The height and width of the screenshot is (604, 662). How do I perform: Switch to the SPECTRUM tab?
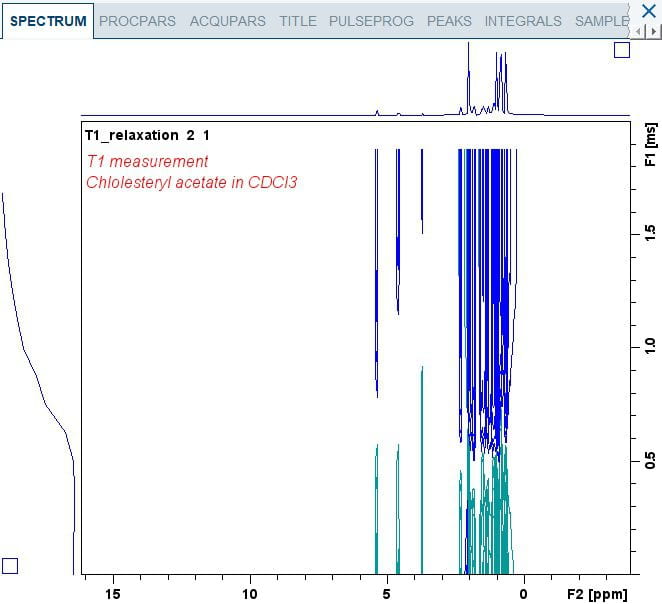coord(47,20)
